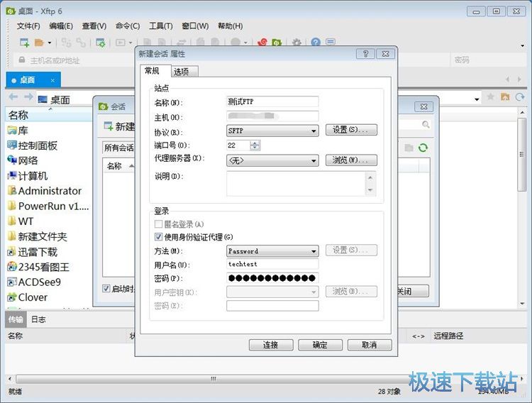Image resolution: width=532 pixels, height=403 pixels.
Task: Click the green Xftp toolbar icon
Action: [277, 43]
